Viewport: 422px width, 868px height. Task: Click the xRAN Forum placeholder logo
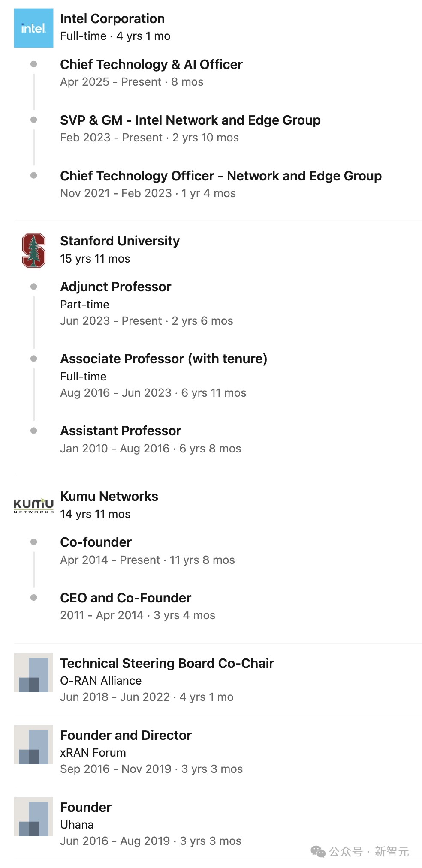33,745
